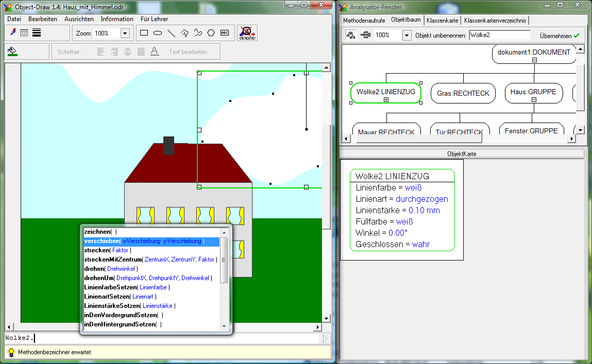
Task: Expand the Wolke2:LINIENZUG tree node
Action: pyautogui.click(x=386, y=100)
